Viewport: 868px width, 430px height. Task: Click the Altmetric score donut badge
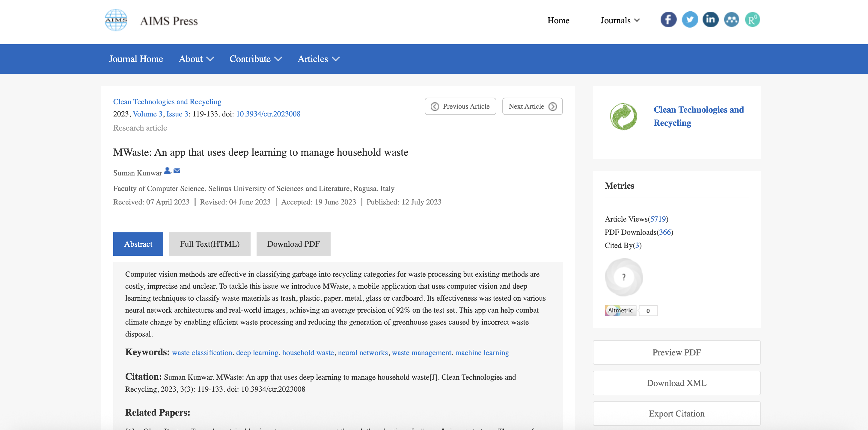pyautogui.click(x=624, y=277)
